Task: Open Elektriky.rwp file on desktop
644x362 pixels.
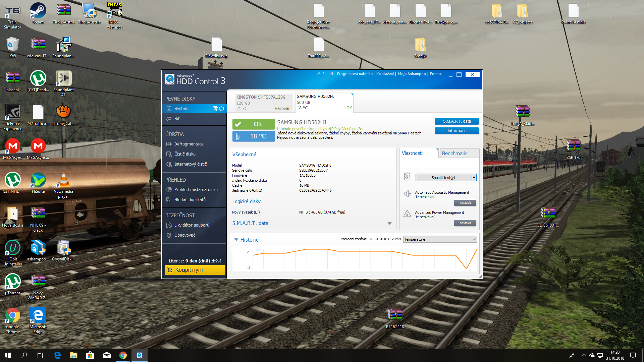Action: [x=216, y=48]
